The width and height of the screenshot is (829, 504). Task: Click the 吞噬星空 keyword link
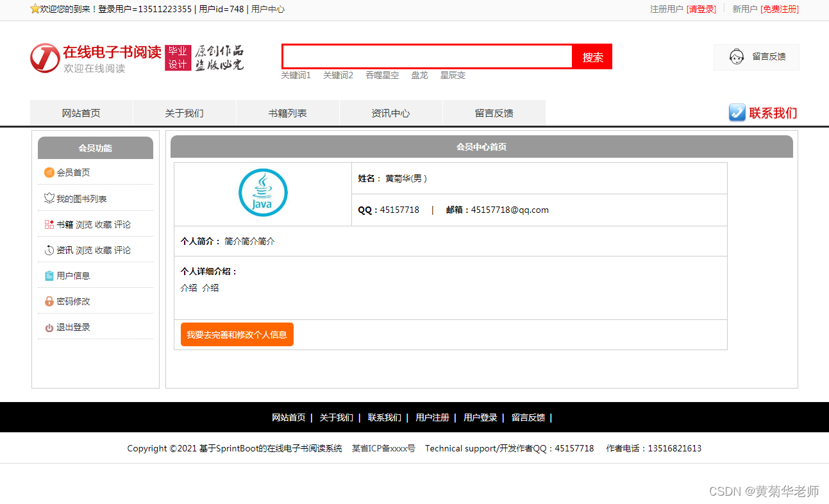[381, 75]
